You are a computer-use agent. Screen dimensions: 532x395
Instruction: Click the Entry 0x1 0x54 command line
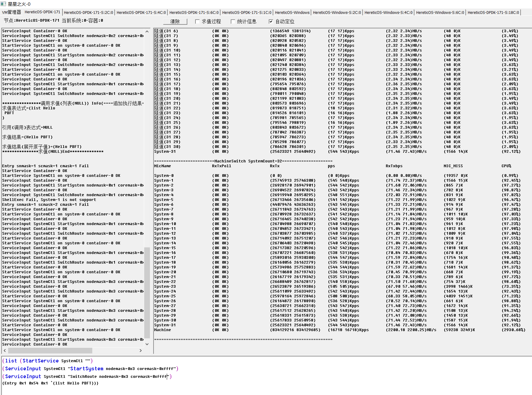50,383
